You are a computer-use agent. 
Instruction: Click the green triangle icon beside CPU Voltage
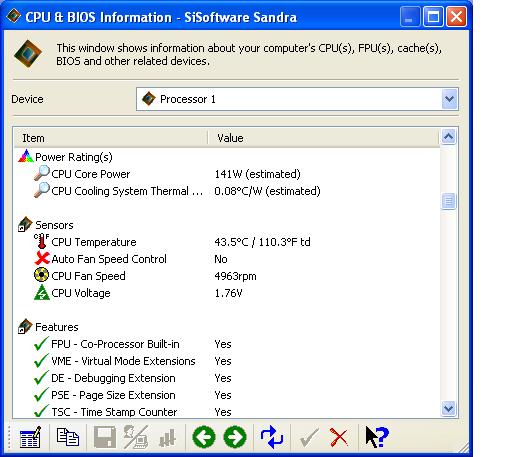pos(42,292)
